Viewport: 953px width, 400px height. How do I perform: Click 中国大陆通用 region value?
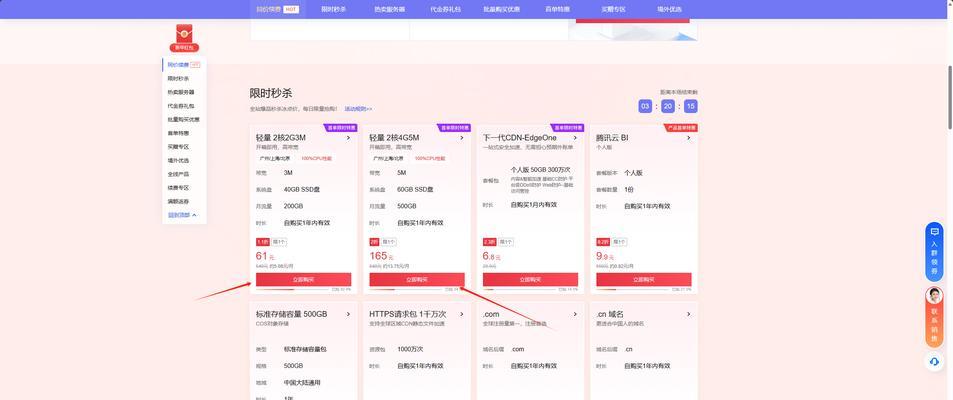302,383
